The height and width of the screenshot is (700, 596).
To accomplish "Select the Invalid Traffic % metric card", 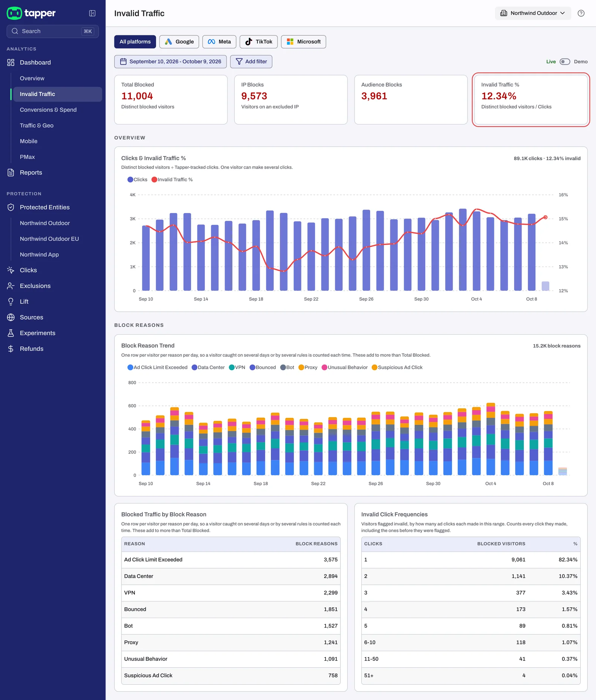I will tap(531, 100).
